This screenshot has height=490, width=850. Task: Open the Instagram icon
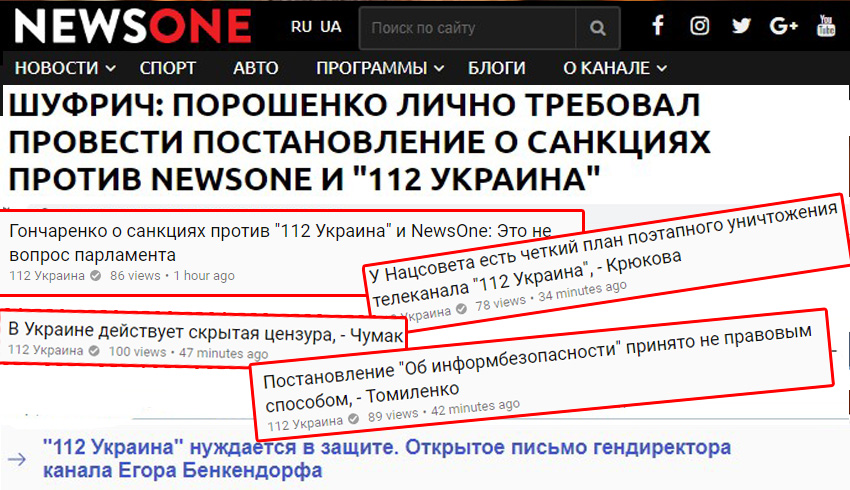pyautogui.click(x=700, y=27)
